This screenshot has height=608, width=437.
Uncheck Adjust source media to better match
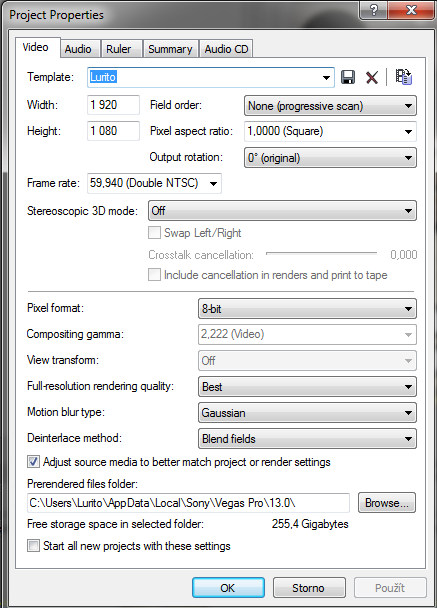coord(33,462)
